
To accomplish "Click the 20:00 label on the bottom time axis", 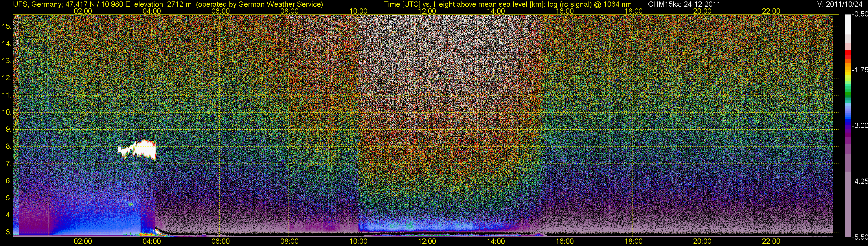I will pos(702,241).
